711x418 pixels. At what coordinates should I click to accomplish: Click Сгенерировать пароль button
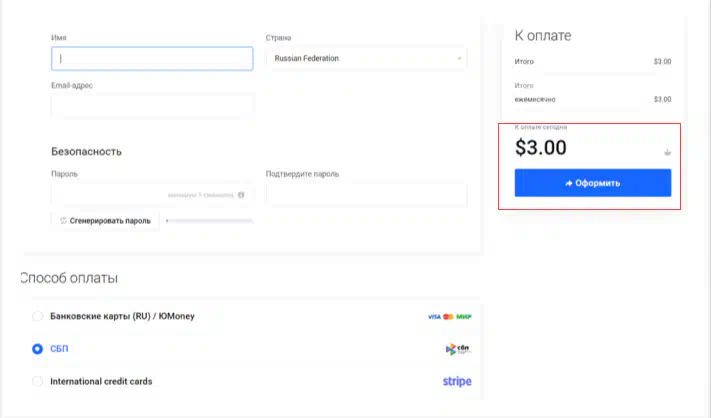pyautogui.click(x=105, y=221)
